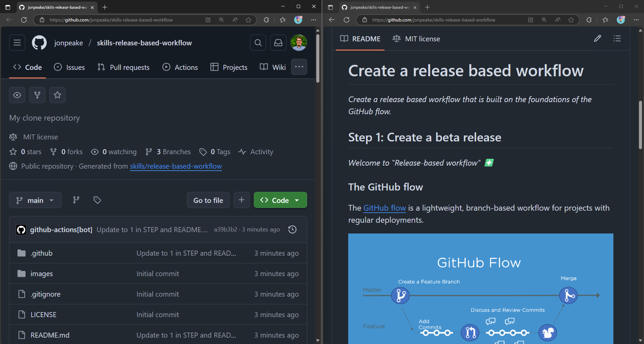The image size is (644, 344).
Task: Open GitHub flow hyperlink in README text
Action: click(385, 208)
